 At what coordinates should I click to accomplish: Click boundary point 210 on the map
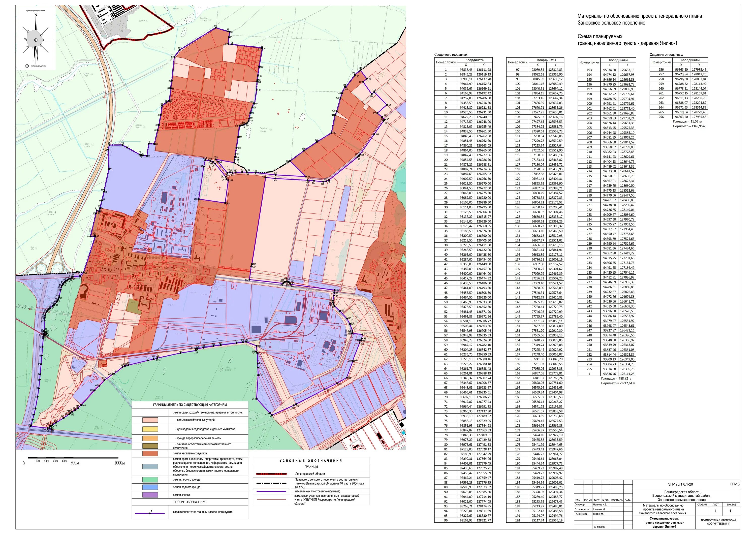click(269, 413)
